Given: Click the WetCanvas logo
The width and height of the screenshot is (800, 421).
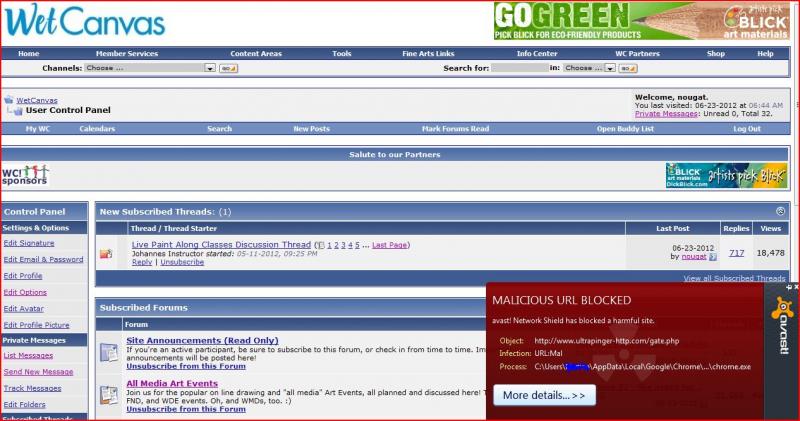Looking at the screenshot, I should (85, 21).
